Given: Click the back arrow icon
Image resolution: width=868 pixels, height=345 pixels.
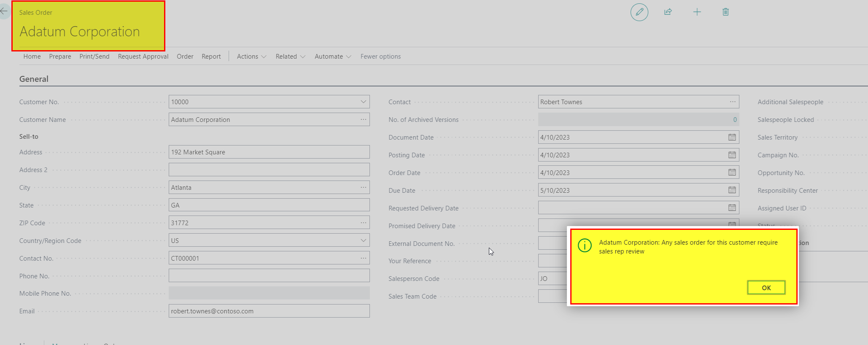Looking at the screenshot, I should (4, 11).
